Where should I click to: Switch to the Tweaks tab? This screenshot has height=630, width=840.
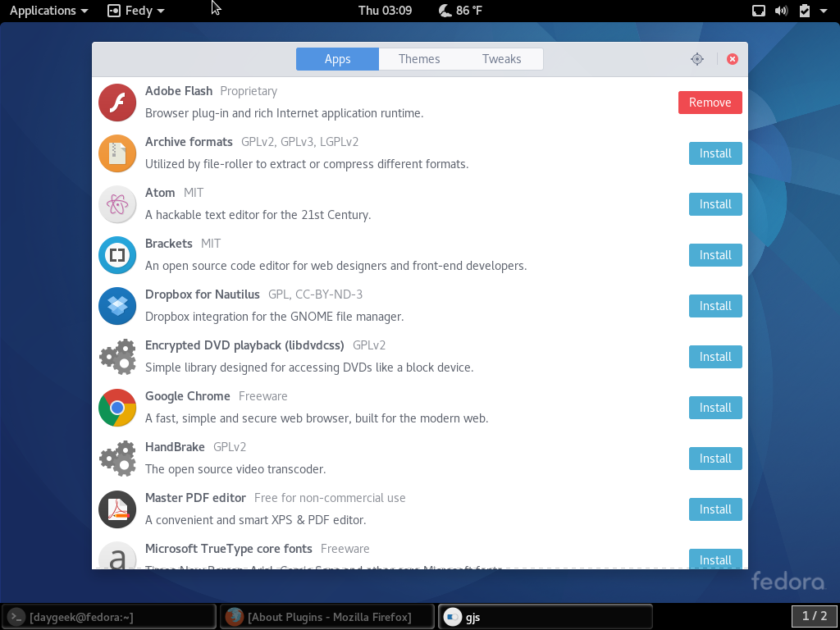(501, 59)
